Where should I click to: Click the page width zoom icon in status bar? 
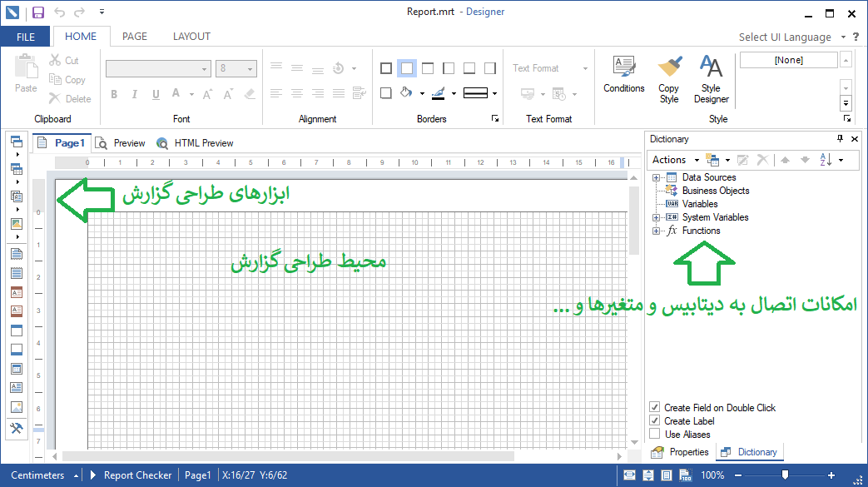click(629, 475)
